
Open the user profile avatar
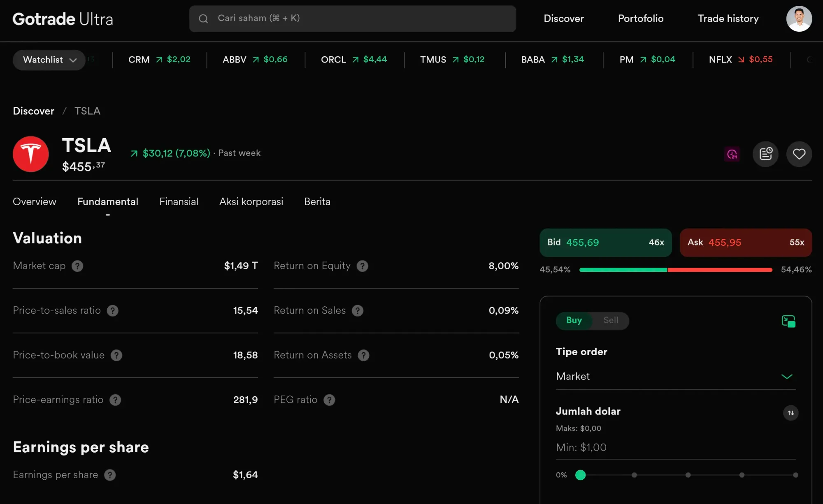pyautogui.click(x=799, y=18)
